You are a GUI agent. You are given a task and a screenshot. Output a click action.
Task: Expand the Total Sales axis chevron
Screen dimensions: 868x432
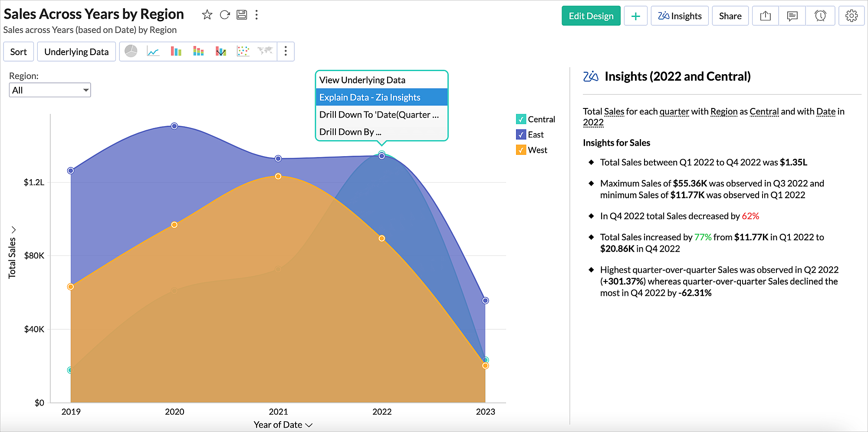coord(13,229)
